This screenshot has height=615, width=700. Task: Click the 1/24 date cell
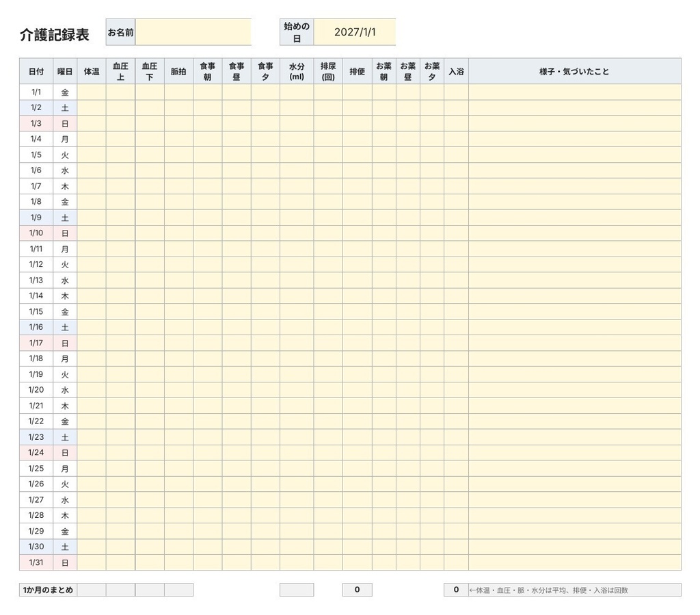pos(36,452)
